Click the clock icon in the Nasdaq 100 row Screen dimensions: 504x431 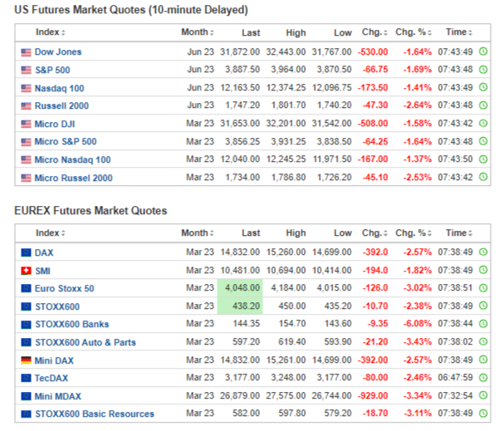click(483, 87)
